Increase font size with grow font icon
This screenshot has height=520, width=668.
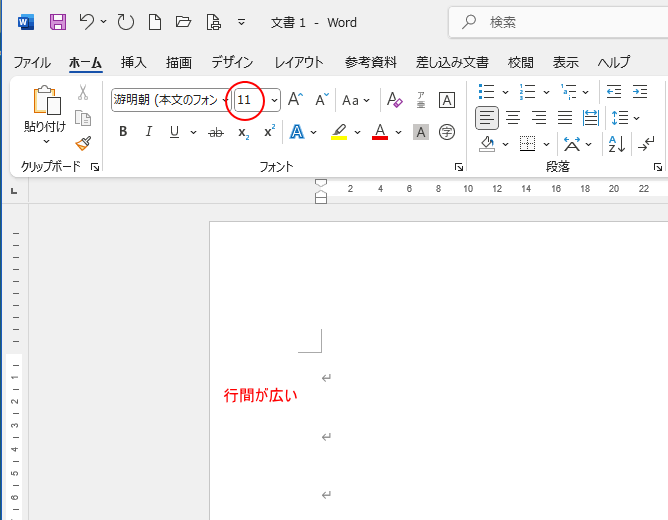pos(295,100)
